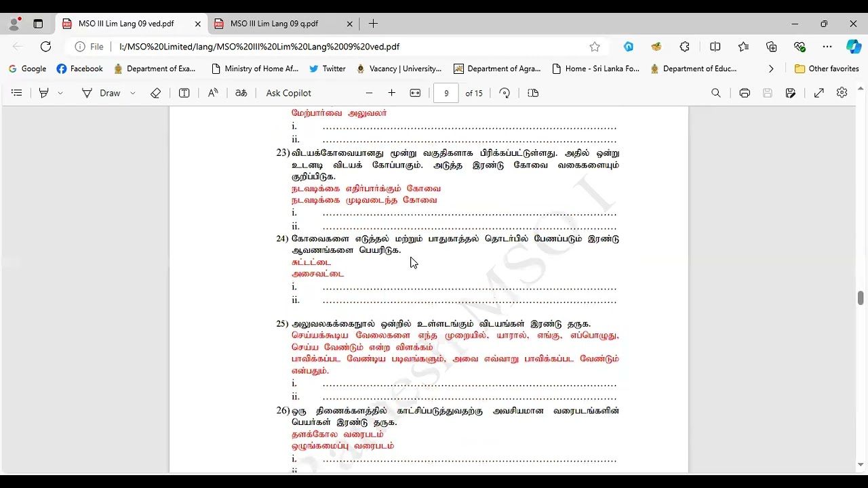Open 'Home - Sri Lanka Fo...' bookmark
This screenshot has width=868, height=488.
point(596,68)
